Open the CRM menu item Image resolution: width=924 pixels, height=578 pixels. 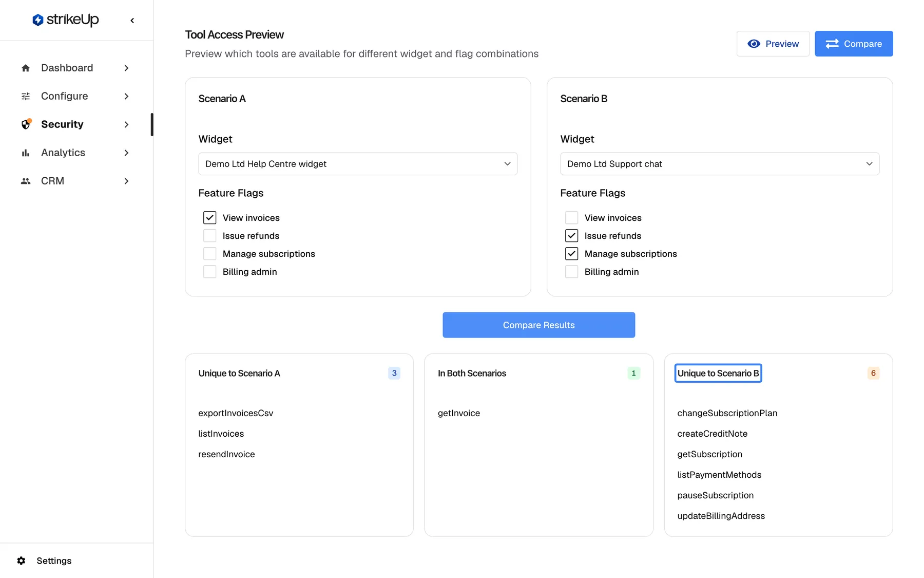76,181
